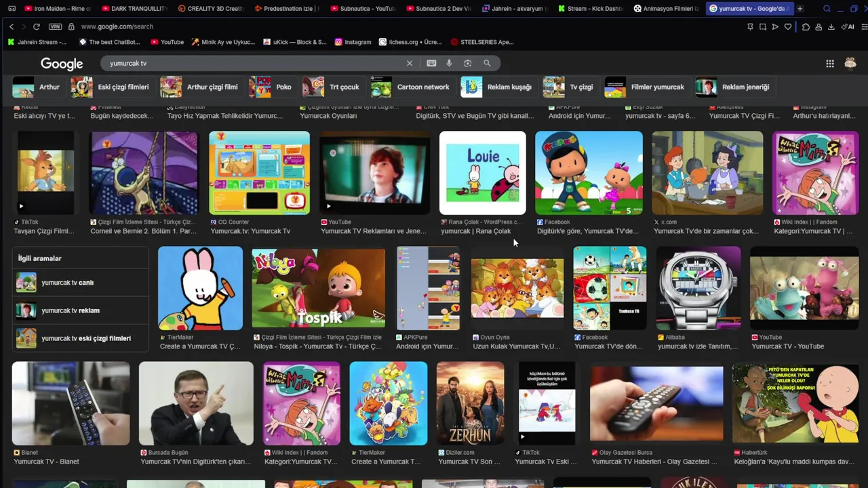Screen dimensions: 868x488
Task: Open the Niloya Tospik image thumbnail
Action: point(318,288)
